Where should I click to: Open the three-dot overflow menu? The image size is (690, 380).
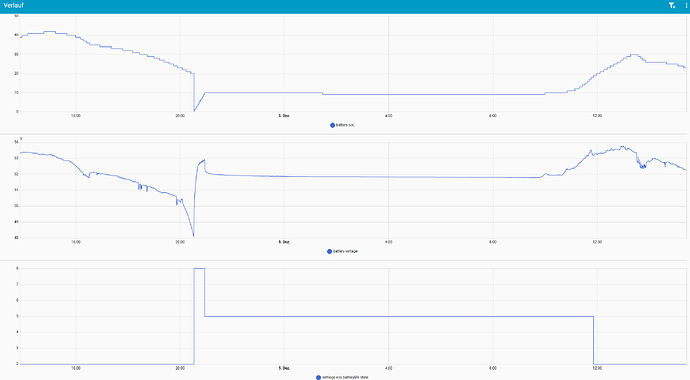686,6
